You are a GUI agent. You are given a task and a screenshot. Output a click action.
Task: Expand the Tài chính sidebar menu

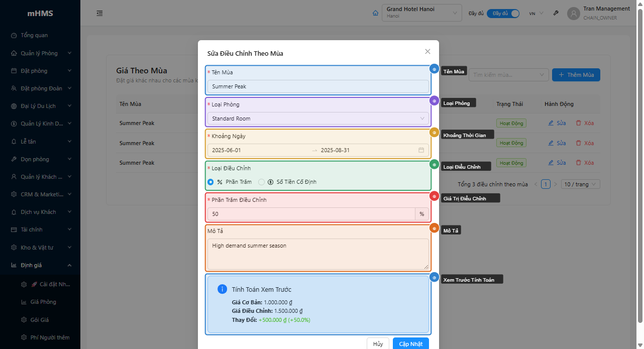[x=40, y=229]
